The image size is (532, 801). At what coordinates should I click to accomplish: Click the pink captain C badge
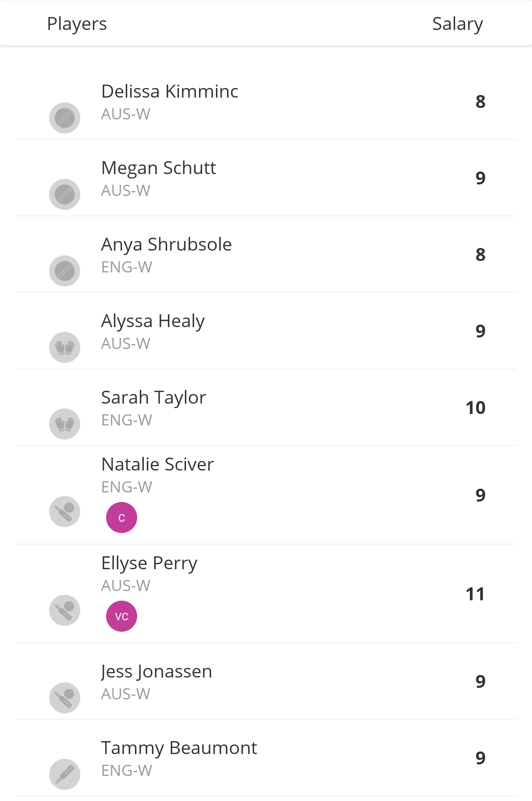[122, 517]
